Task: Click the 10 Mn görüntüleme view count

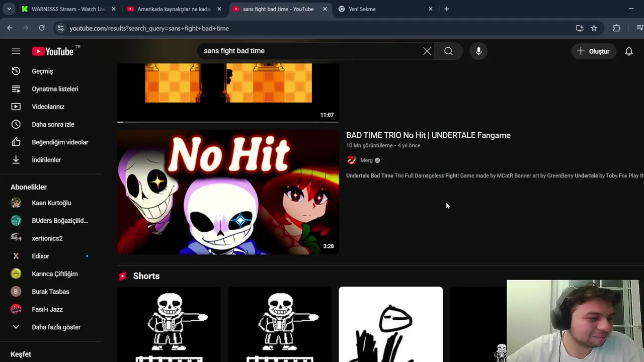Action: click(369, 145)
